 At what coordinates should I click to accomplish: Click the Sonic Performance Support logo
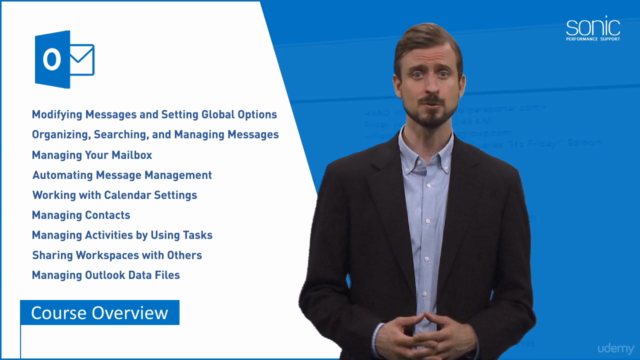tap(593, 29)
